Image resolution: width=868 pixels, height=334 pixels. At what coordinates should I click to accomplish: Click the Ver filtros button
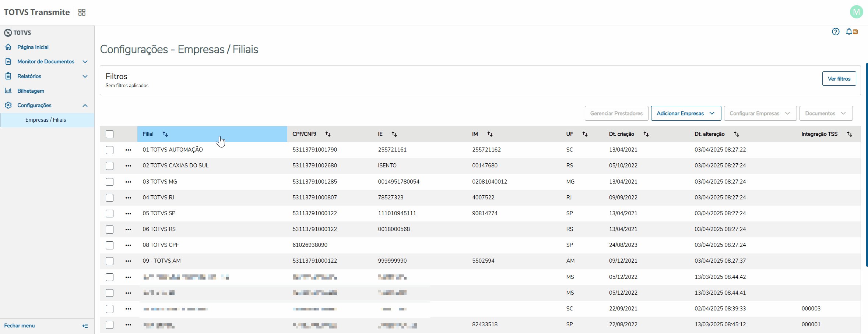pyautogui.click(x=839, y=79)
